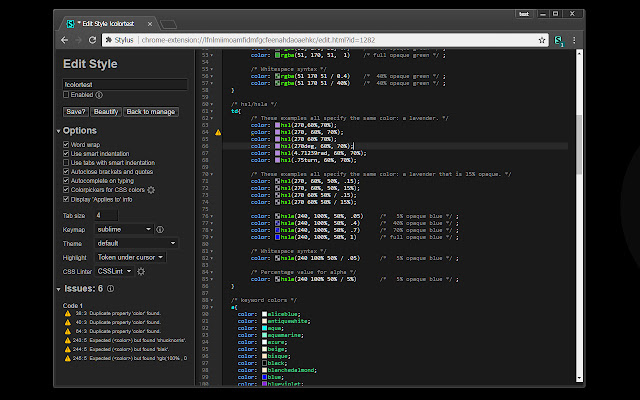
Task: Open CSS Linter settings gear icon
Action: (141, 271)
